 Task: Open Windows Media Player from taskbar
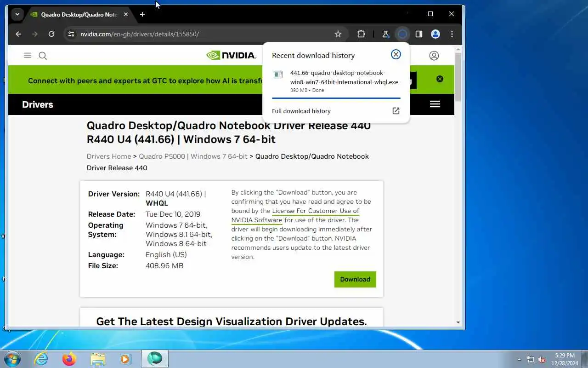tap(125, 359)
